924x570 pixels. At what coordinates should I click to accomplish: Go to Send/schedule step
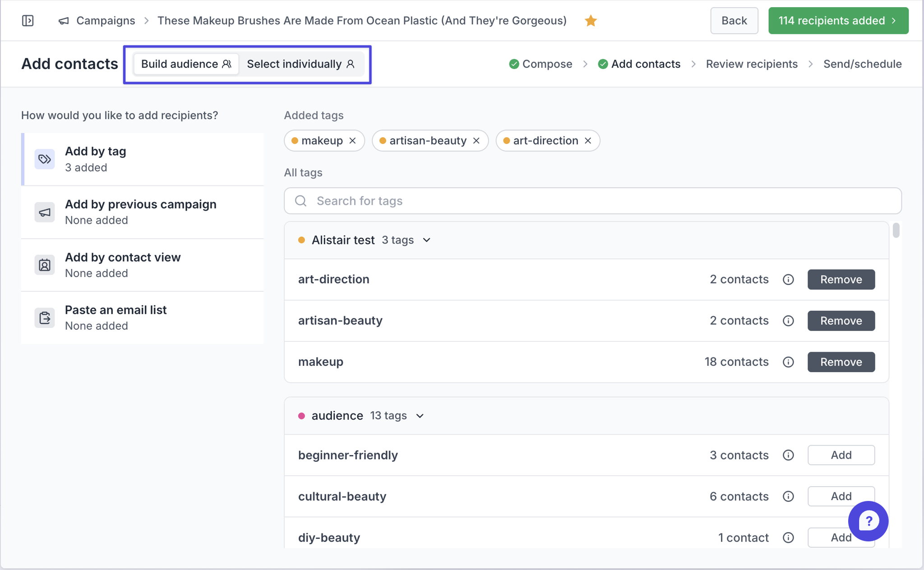tap(863, 64)
